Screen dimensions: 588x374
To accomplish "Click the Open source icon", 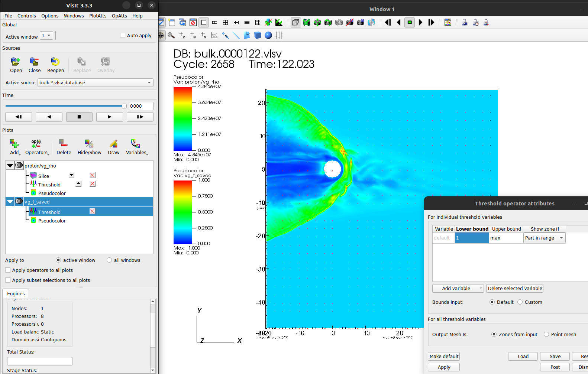I will [16, 62].
